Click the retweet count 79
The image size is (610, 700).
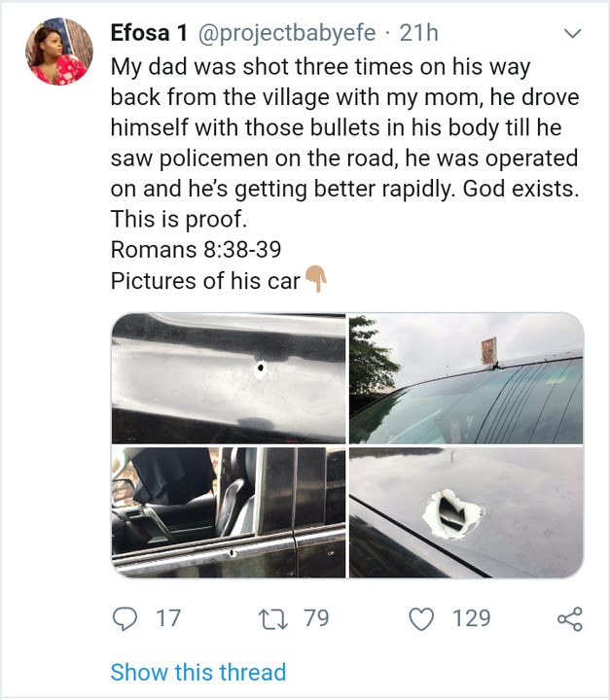click(316, 618)
